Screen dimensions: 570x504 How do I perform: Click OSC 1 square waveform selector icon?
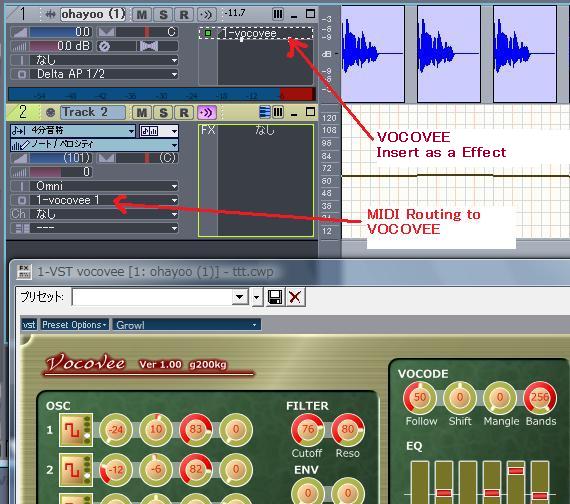pyautogui.click(x=76, y=430)
